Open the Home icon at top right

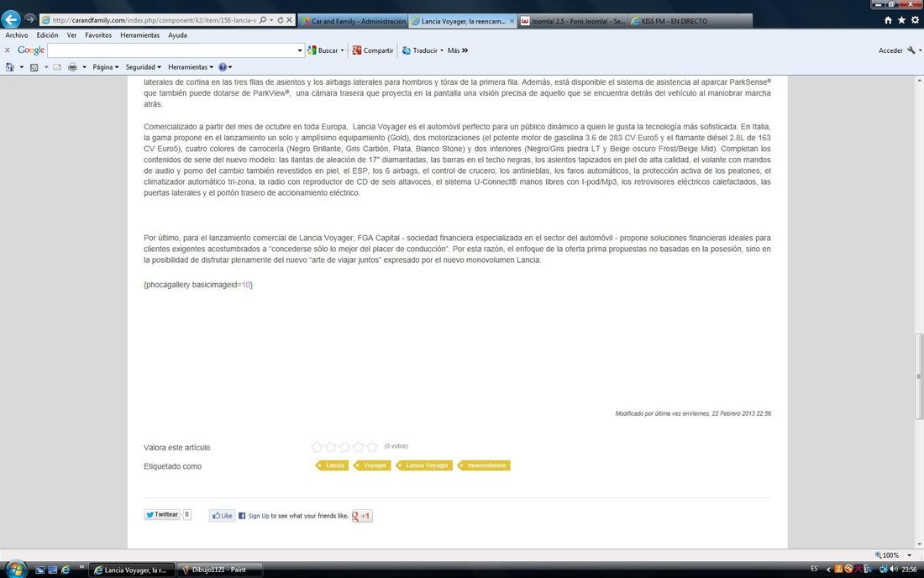coord(888,20)
